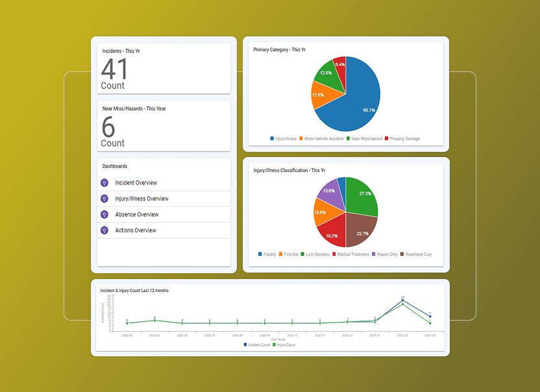Screen dimensions: 540x392
Task: Open the Actions Overview dashboard
Action: click(x=136, y=230)
